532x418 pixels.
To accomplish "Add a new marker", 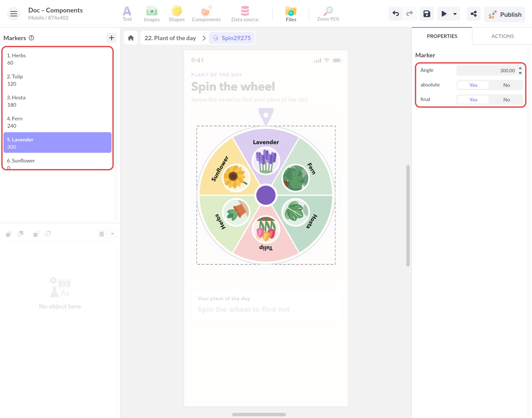I will 112,38.
